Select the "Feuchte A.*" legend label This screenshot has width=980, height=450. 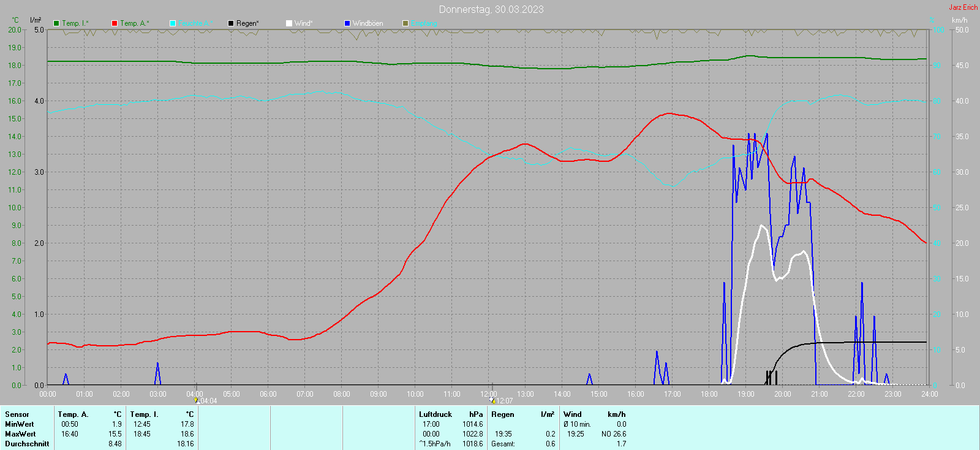click(196, 23)
